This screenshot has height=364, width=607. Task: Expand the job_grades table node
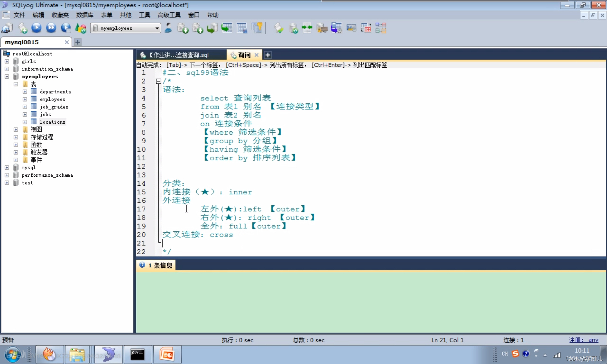(x=25, y=107)
